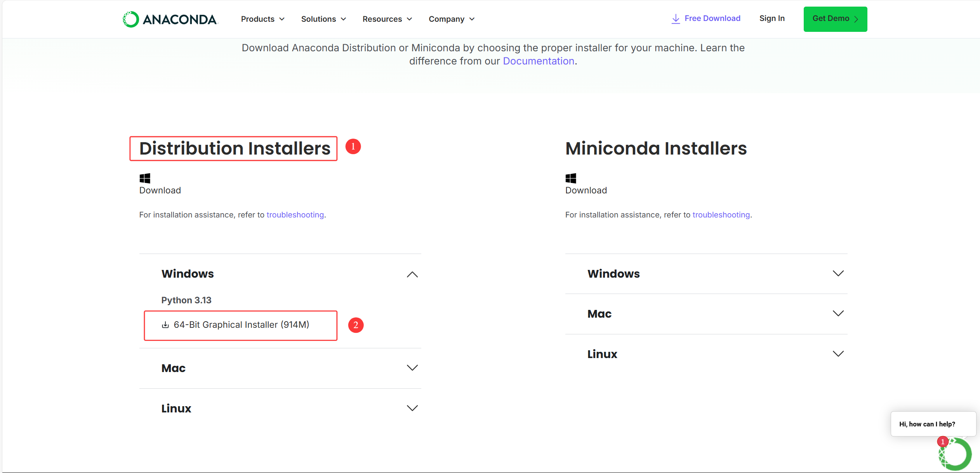
Task: Click the Windows logo under Miniconda Installers
Action: tap(571, 178)
